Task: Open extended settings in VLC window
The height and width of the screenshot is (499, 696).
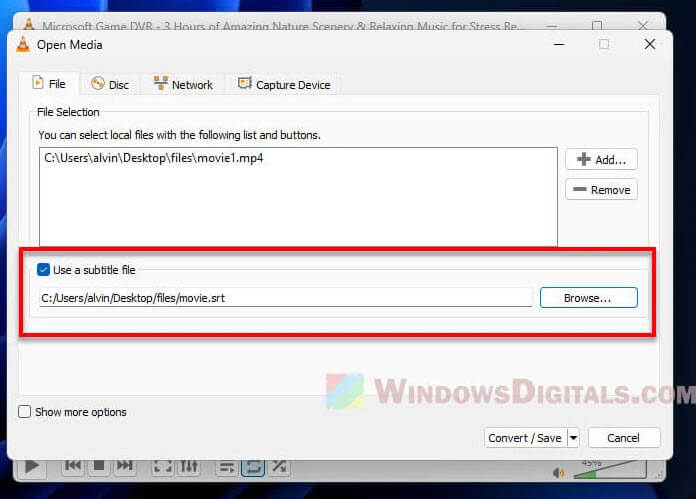Action: (x=189, y=467)
